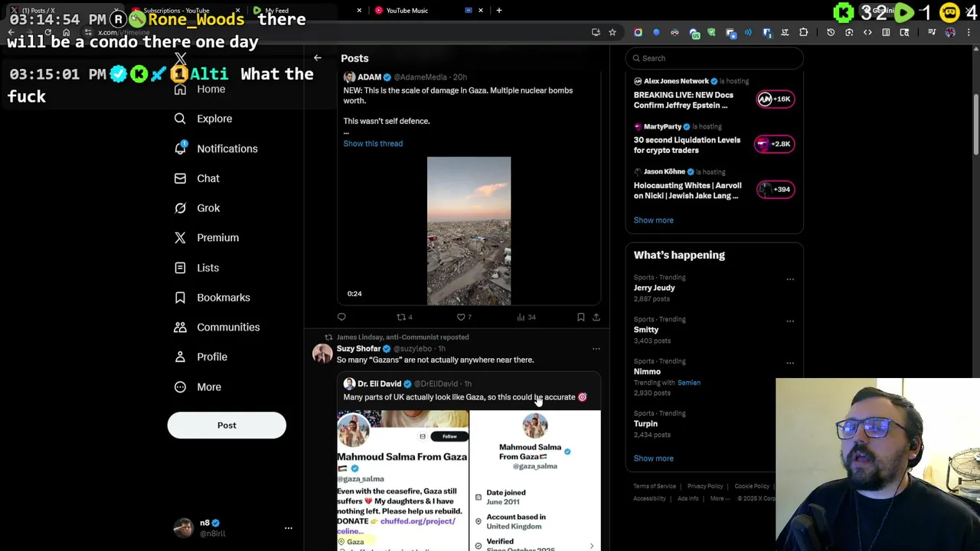Repost the ADAM post
Image resolution: width=980 pixels, height=551 pixels.
point(403,317)
